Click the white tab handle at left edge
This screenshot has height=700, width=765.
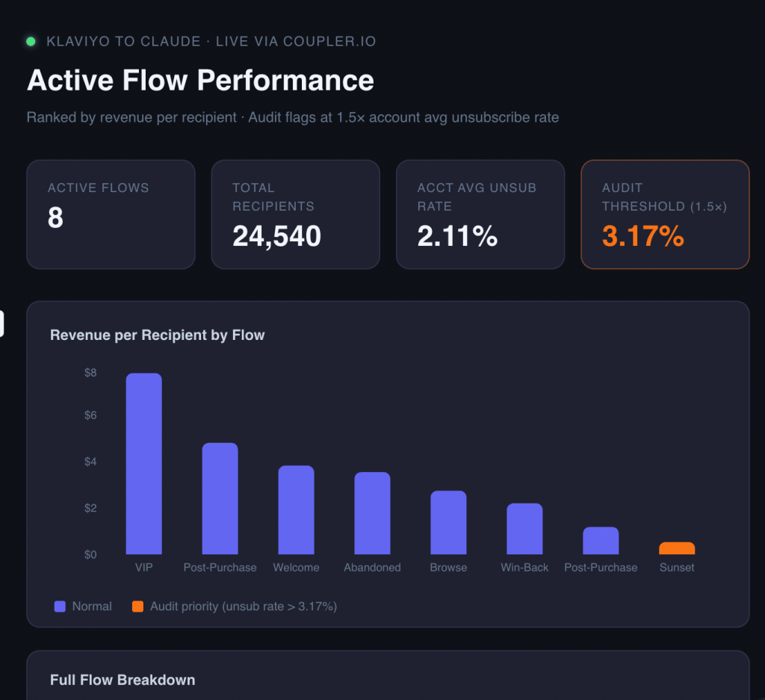[x=1, y=323]
